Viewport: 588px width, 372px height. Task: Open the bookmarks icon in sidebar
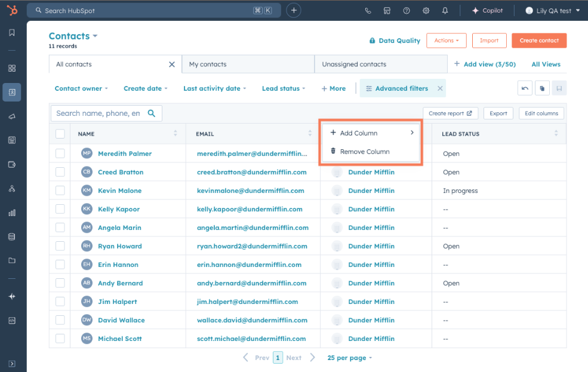pyautogui.click(x=12, y=33)
